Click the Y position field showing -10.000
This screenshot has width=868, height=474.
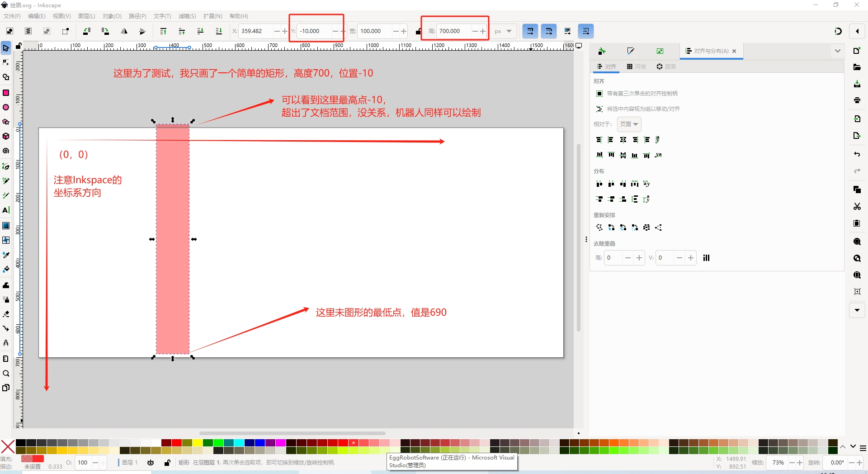[x=314, y=31]
